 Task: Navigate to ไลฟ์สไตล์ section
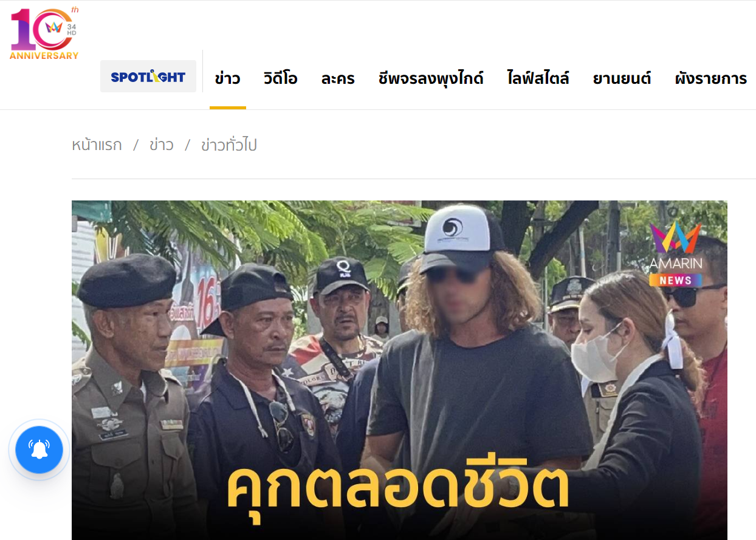point(538,78)
